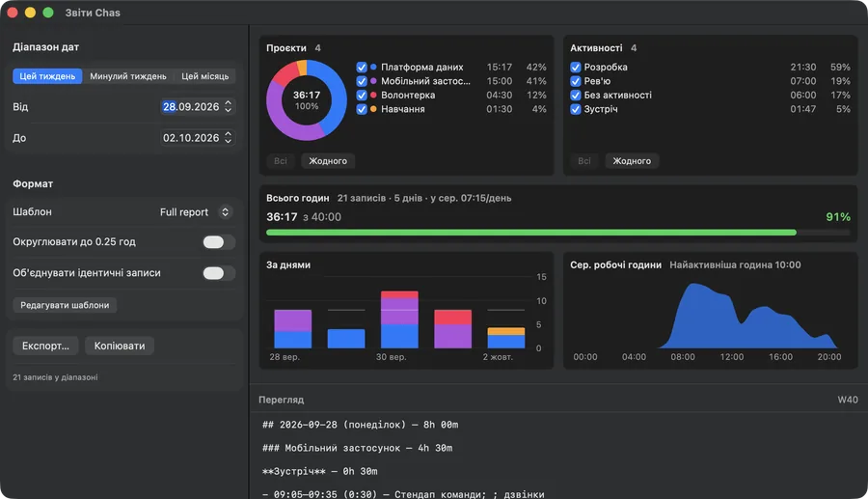This screenshot has width=868, height=499.
Task: Click the 30 вер. tallest bar
Action: point(399,319)
